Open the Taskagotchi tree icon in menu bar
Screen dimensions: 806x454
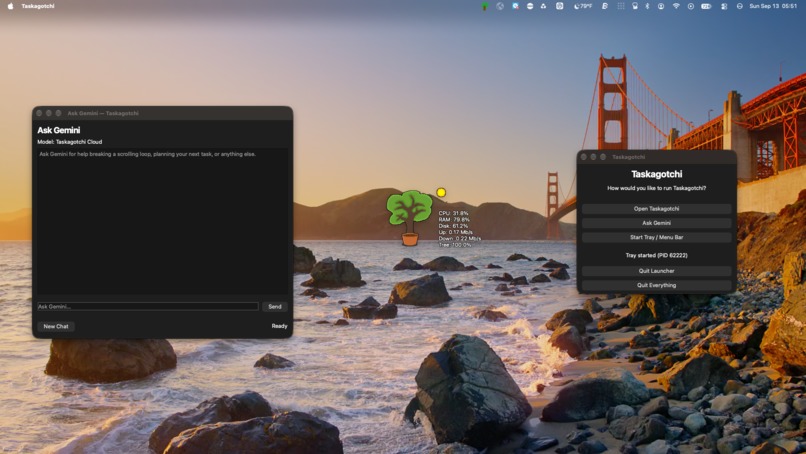point(485,6)
